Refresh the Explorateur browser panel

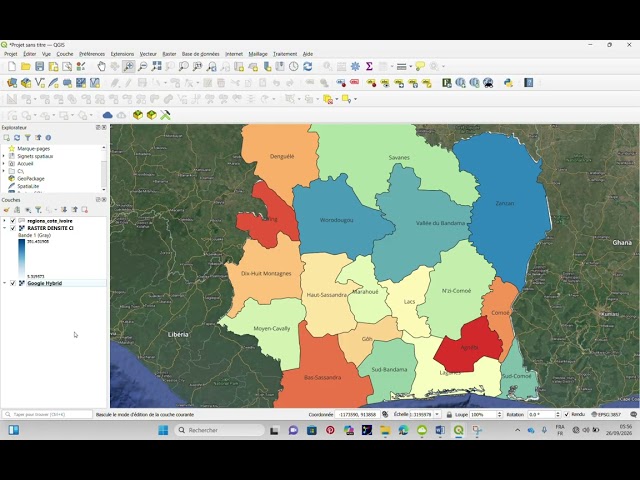pyautogui.click(x=17, y=138)
